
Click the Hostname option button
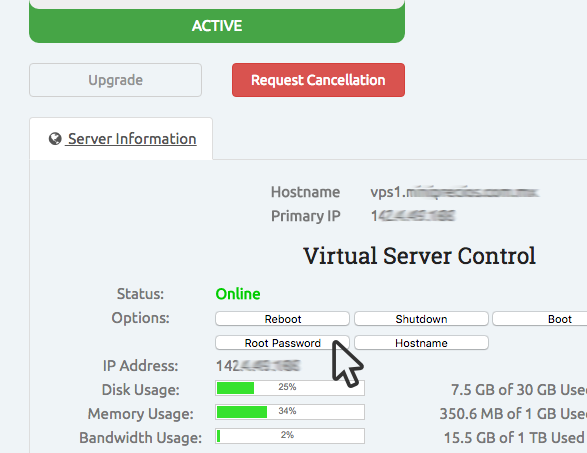pyautogui.click(x=421, y=343)
